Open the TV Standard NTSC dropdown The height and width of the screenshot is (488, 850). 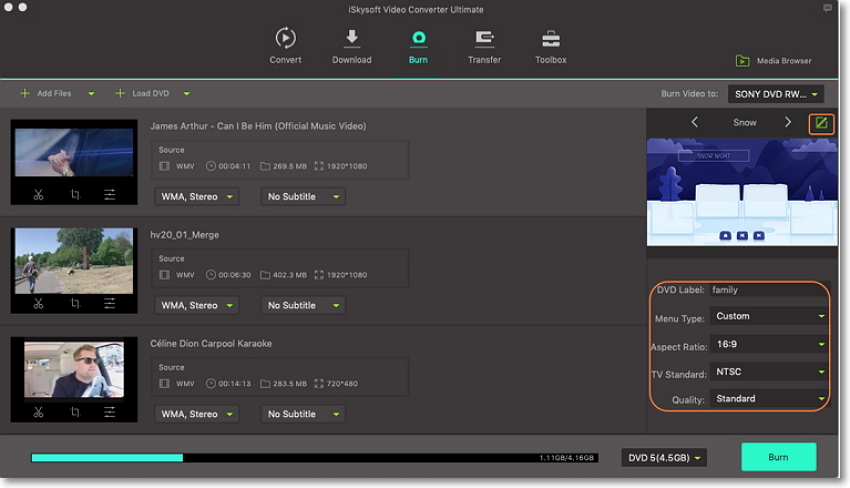click(770, 372)
